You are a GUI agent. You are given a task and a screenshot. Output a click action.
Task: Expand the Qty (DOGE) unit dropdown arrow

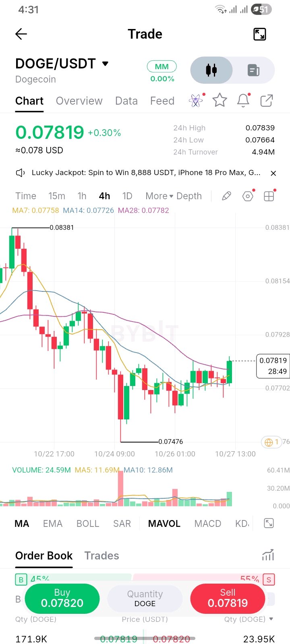(271, 619)
